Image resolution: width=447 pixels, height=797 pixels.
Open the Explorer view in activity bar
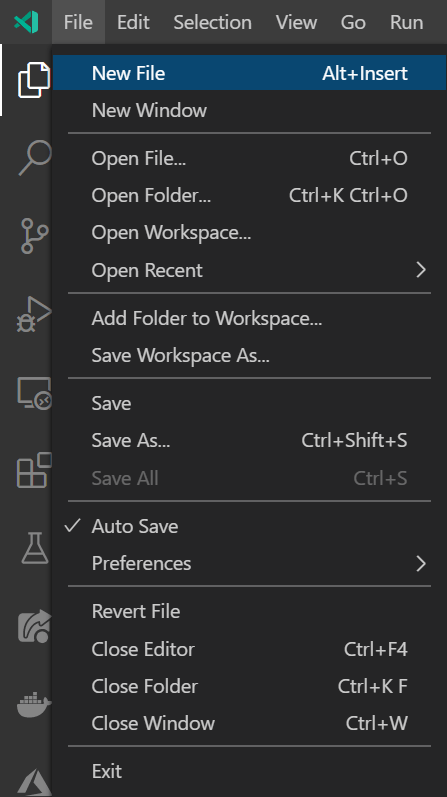[x=34, y=80]
